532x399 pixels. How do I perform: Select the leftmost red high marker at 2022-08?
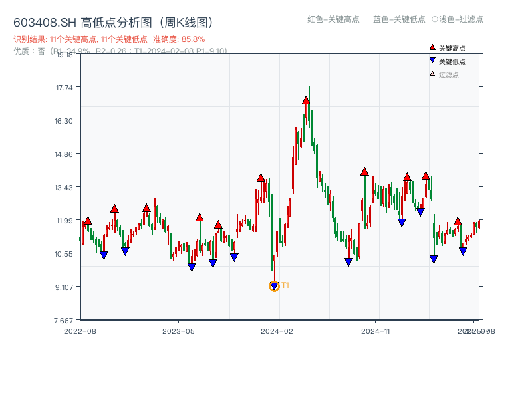(x=88, y=221)
